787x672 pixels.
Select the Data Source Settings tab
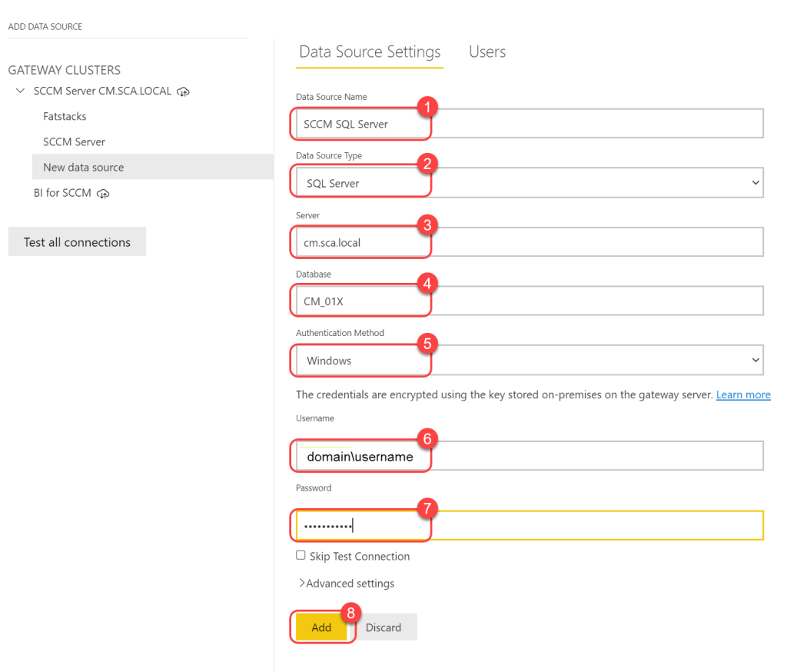[x=370, y=52]
